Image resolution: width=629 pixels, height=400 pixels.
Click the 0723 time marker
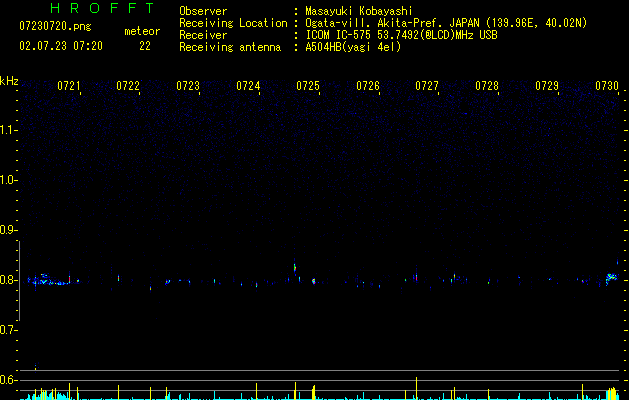(188, 85)
